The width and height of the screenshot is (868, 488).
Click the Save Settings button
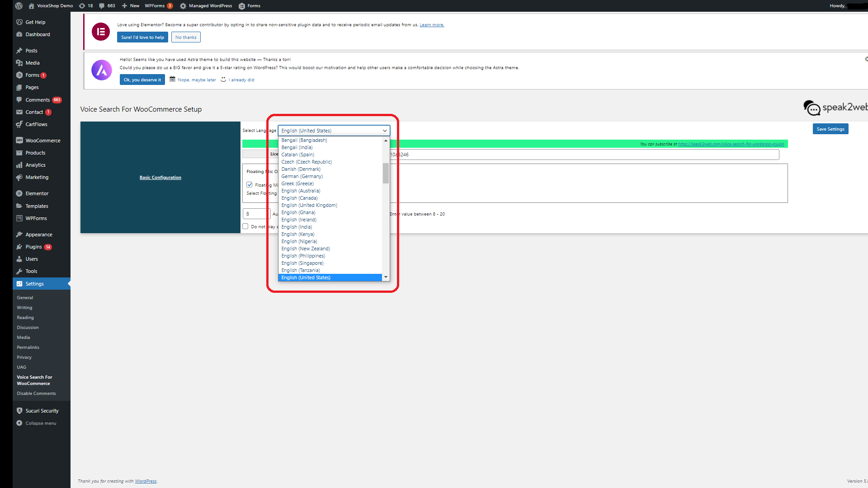click(830, 129)
